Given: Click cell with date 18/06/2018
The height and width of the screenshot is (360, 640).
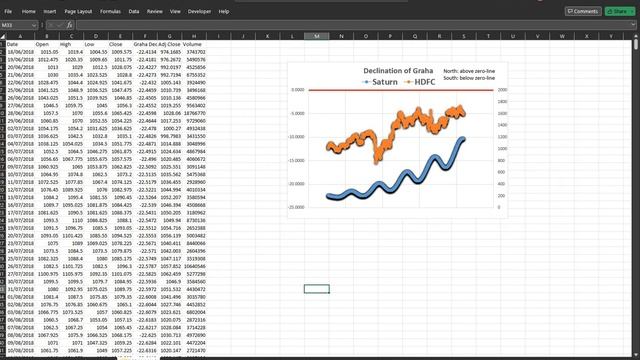Looking at the screenshot, I should (20, 52).
